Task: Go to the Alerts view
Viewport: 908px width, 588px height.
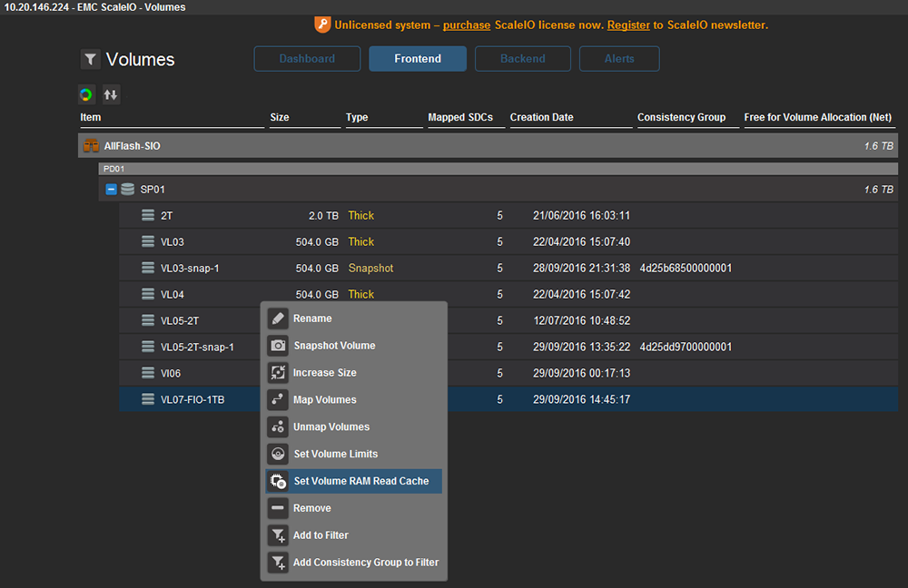Action: (x=619, y=58)
